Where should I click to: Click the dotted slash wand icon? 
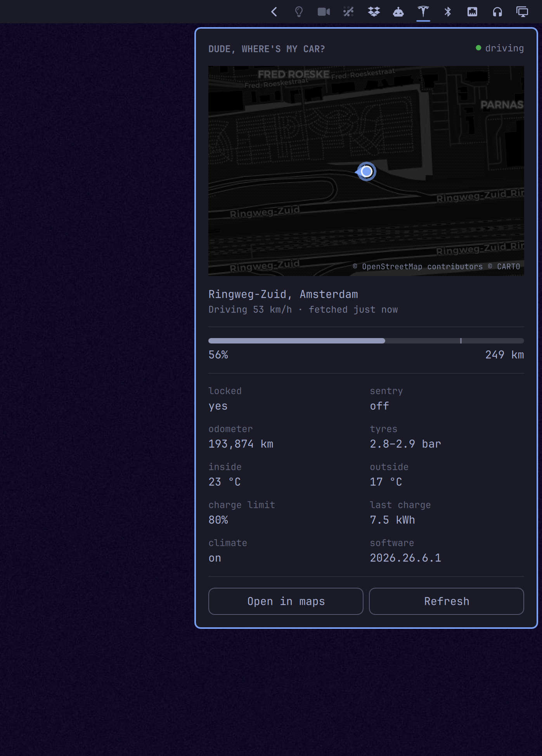pos(348,12)
